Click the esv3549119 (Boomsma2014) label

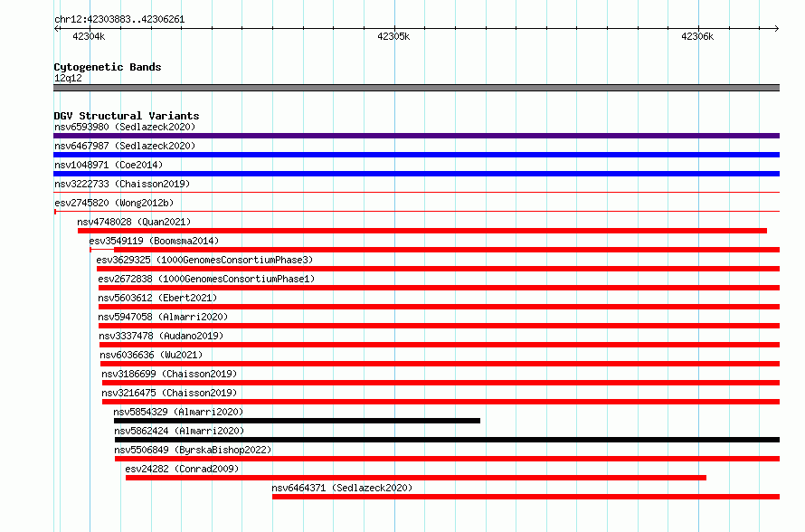pos(154,241)
